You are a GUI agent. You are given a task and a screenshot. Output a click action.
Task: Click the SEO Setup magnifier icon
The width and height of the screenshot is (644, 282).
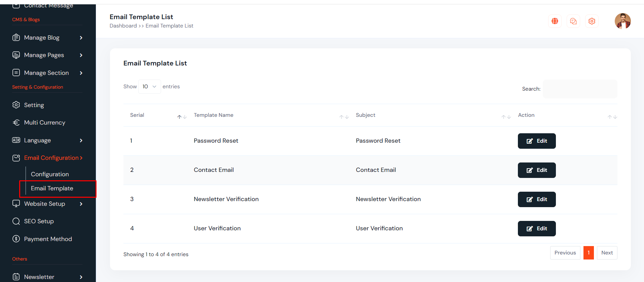click(x=16, y=221)
